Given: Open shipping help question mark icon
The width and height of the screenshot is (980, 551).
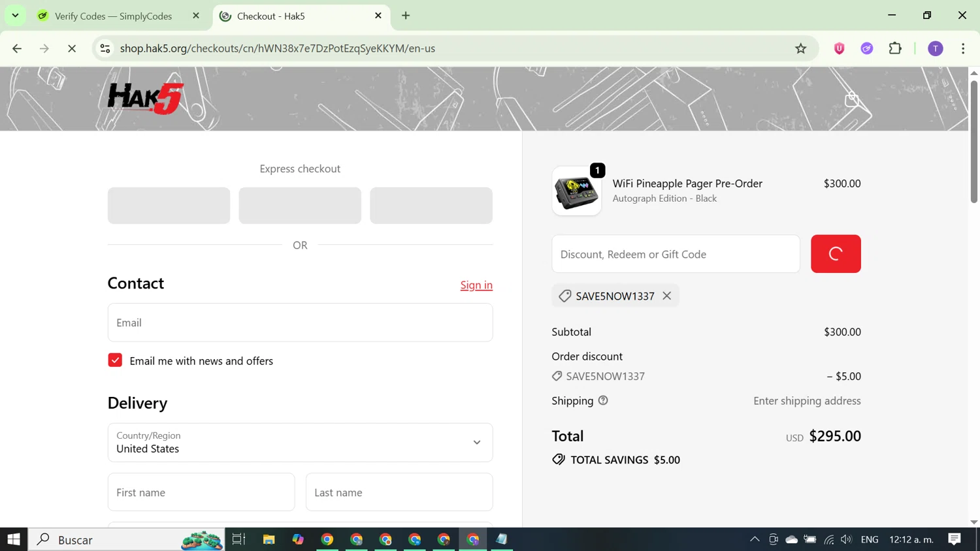Looking at the screenshot, I should (603, 401).
